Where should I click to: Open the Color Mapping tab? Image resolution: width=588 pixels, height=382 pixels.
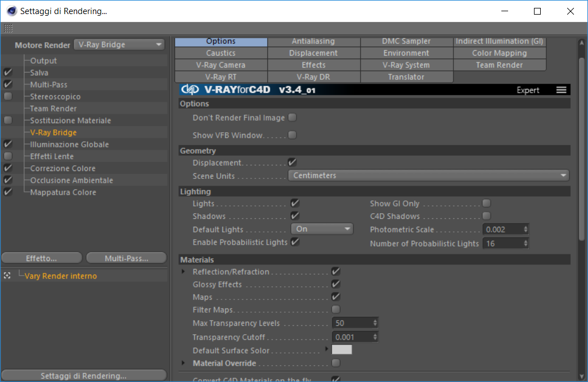tap(499, 53)
